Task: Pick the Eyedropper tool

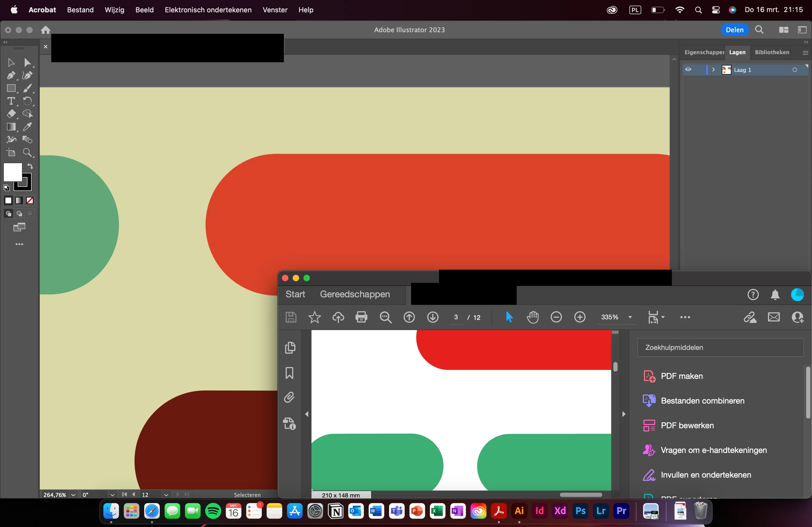Action: tap(27, 127)
